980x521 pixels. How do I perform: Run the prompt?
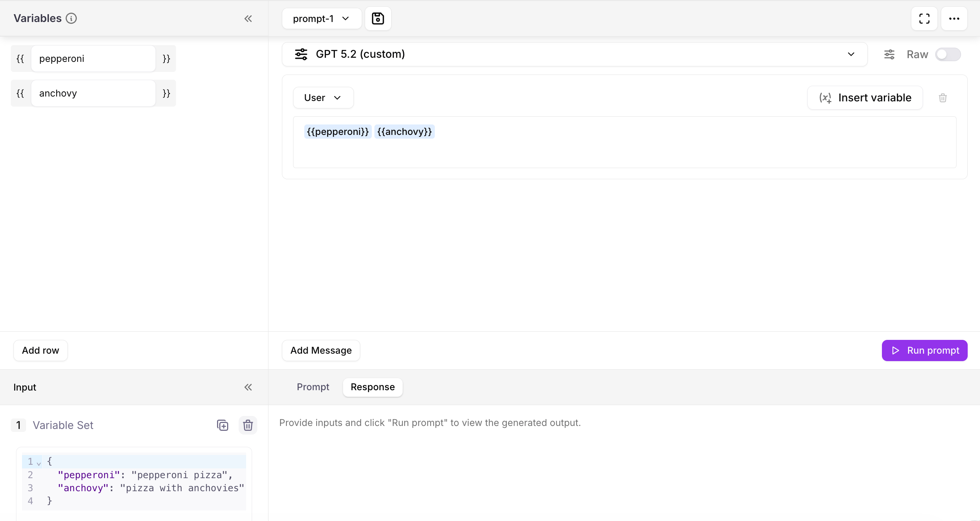[924, 351]
